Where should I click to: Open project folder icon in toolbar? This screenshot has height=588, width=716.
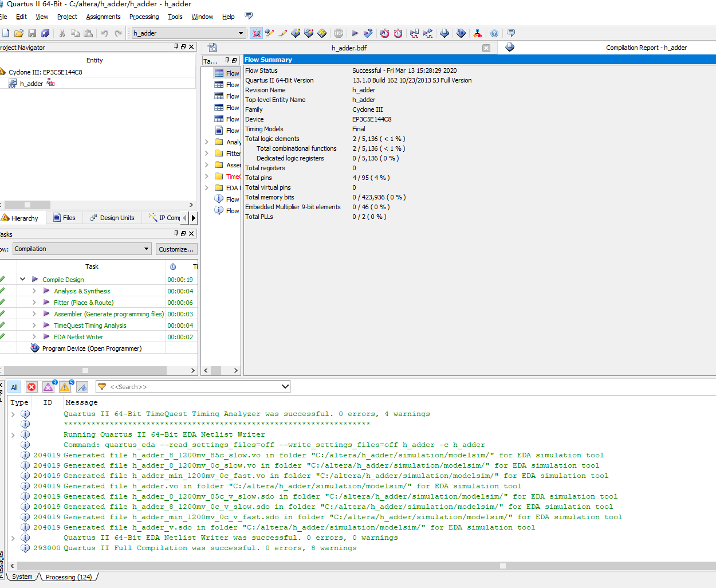pos(19,33)
